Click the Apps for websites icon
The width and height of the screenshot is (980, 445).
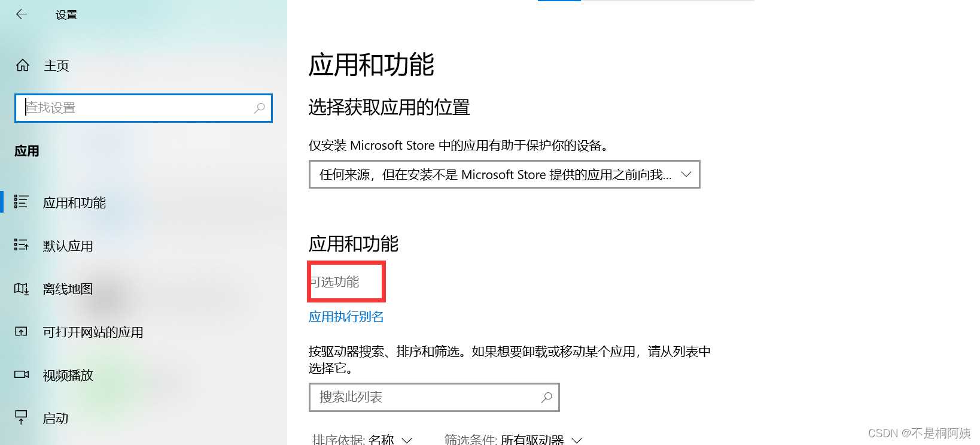pos(22,331)
